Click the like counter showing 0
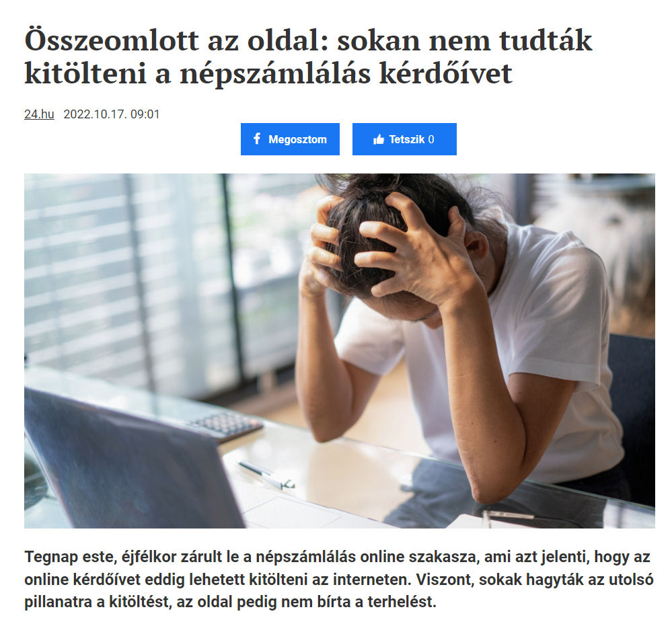The image size is (672, 626). click(431, 139)
